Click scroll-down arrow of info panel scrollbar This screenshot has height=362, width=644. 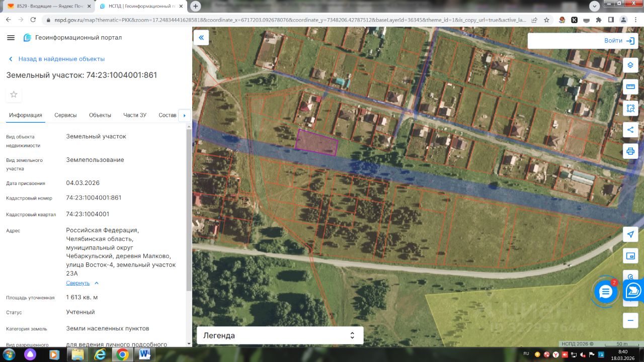point(189,343)
